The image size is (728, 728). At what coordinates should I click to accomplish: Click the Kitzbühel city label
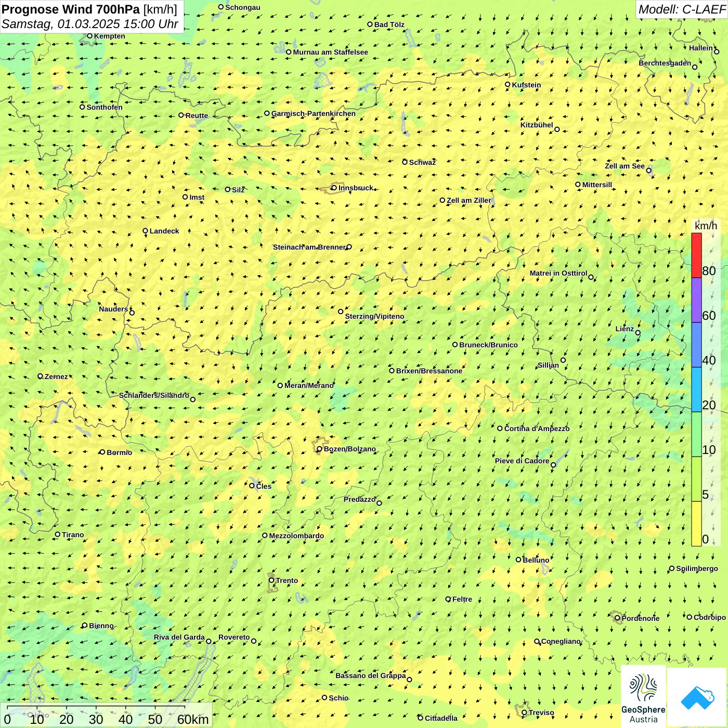coord(537,125)
